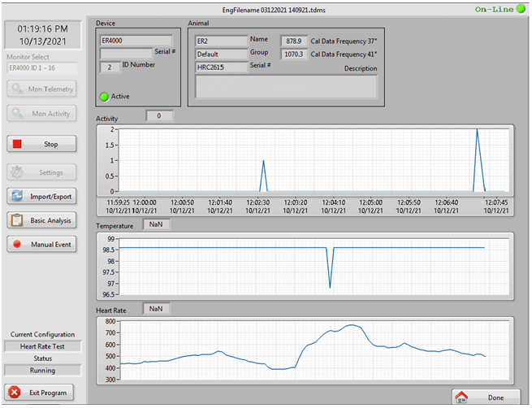Viewport: 532px width, 408px height.
Task: Click the Mon Activity button
Action: click(42, 114)
